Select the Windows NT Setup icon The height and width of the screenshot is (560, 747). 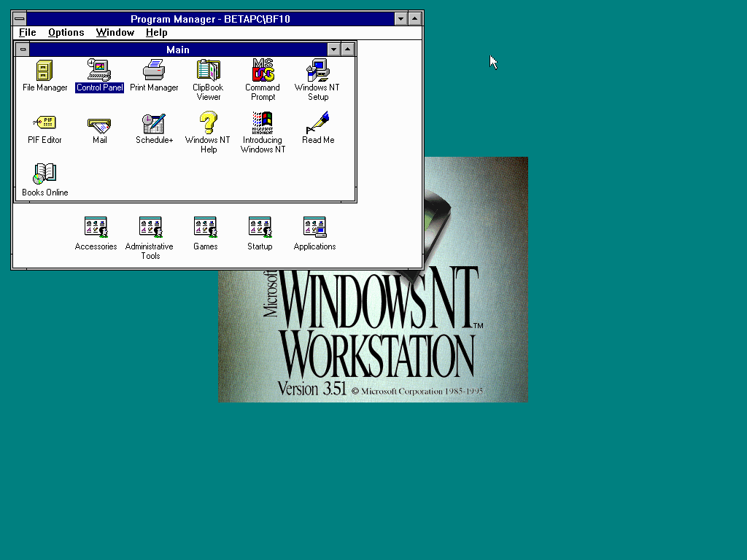(317, 71)
